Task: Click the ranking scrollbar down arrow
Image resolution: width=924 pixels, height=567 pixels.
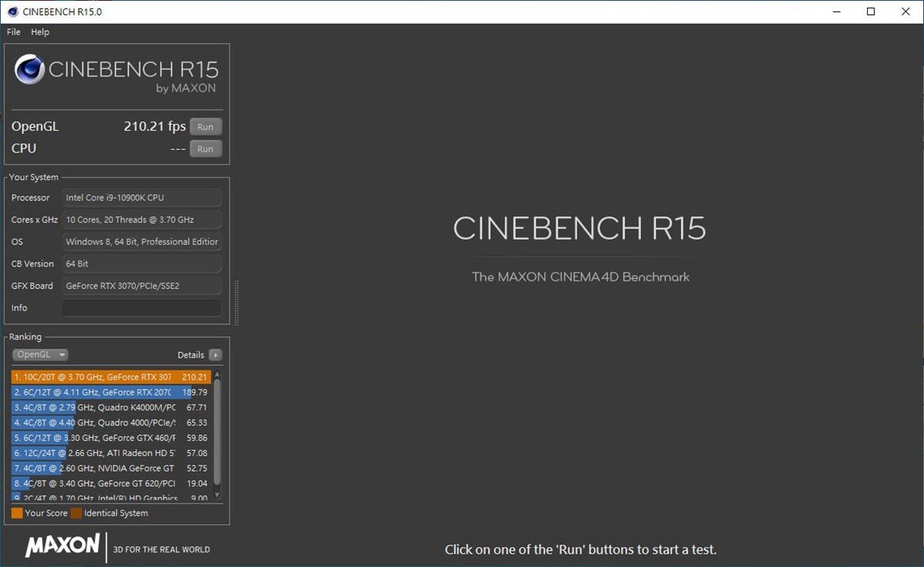Action: [217, 495]
